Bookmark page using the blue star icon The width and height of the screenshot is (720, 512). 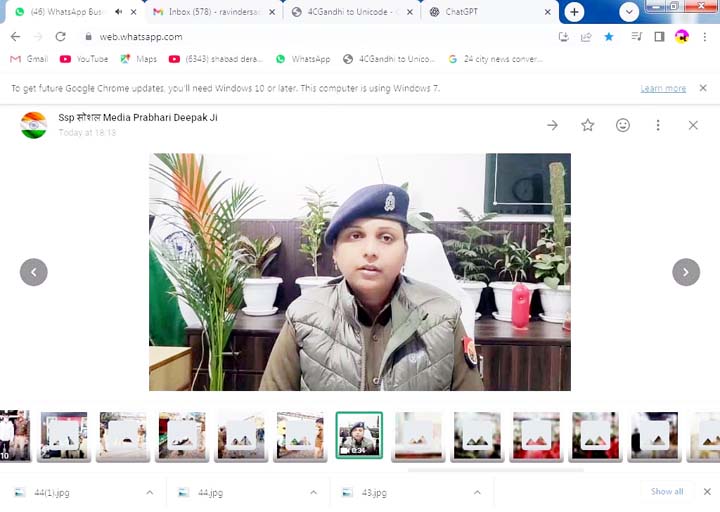(609, 37)
